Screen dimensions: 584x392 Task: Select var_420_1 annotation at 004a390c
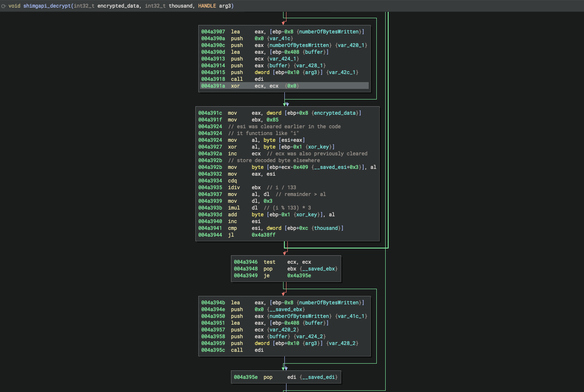point(351,45)
